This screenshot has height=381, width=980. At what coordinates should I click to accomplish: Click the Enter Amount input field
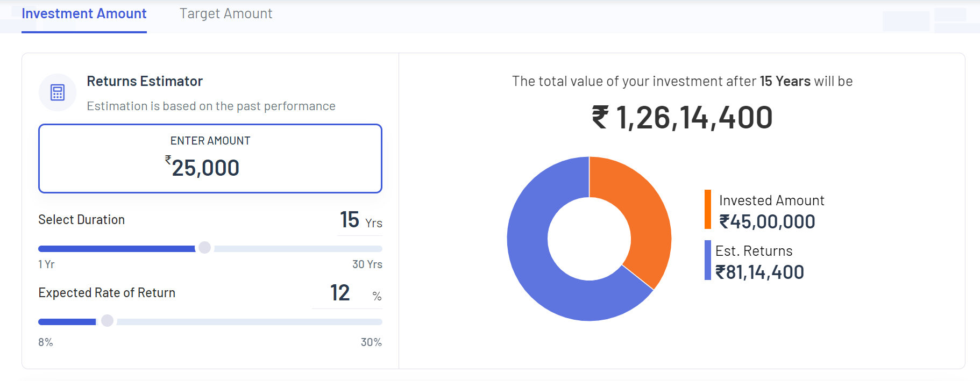[x=210, y=159]
